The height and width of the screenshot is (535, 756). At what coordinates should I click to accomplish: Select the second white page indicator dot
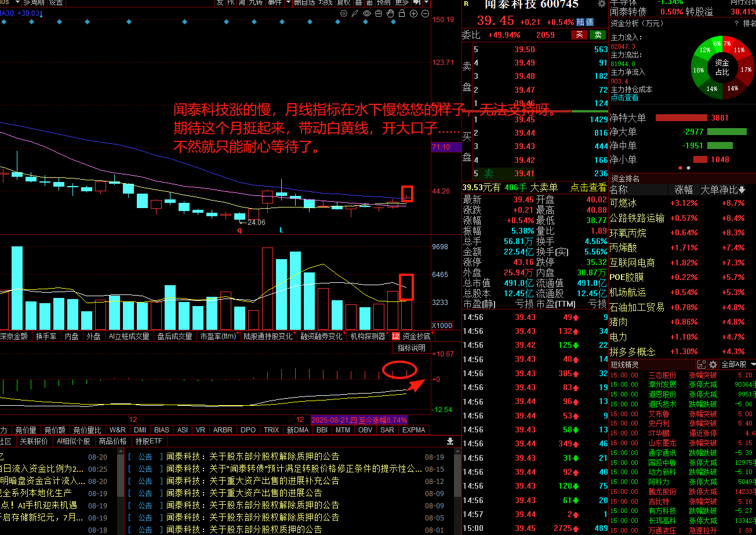[x=689, y=168]
